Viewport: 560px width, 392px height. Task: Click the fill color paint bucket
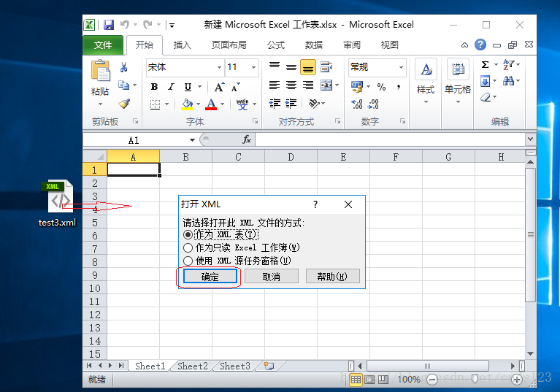tap(187, 104)
